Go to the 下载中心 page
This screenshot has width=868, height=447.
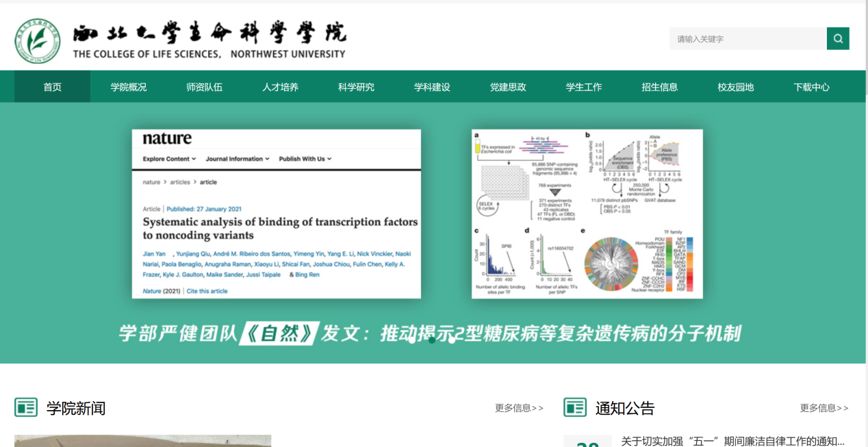click(812, 87)
